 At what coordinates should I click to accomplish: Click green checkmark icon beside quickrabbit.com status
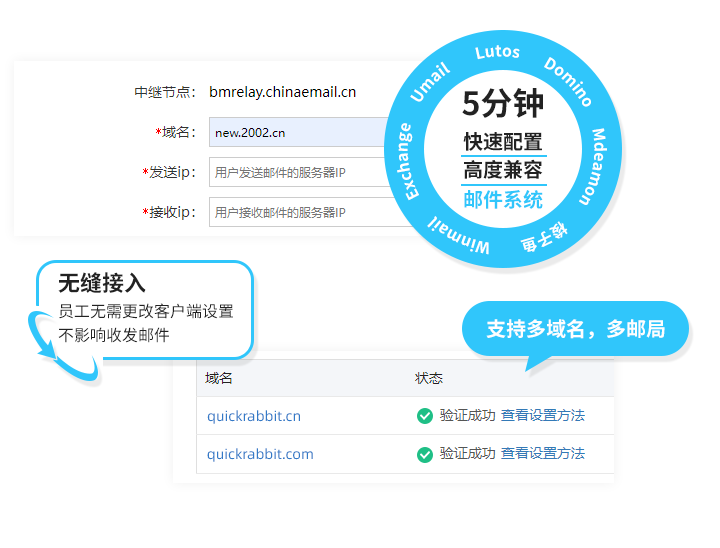pyautogui.click(x=425, y=454)
